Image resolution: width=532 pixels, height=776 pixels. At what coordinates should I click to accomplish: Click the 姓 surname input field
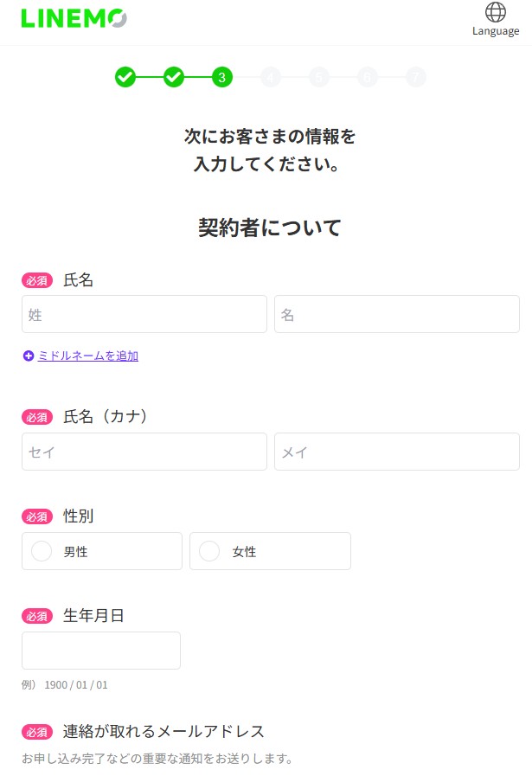coord(144,314)
